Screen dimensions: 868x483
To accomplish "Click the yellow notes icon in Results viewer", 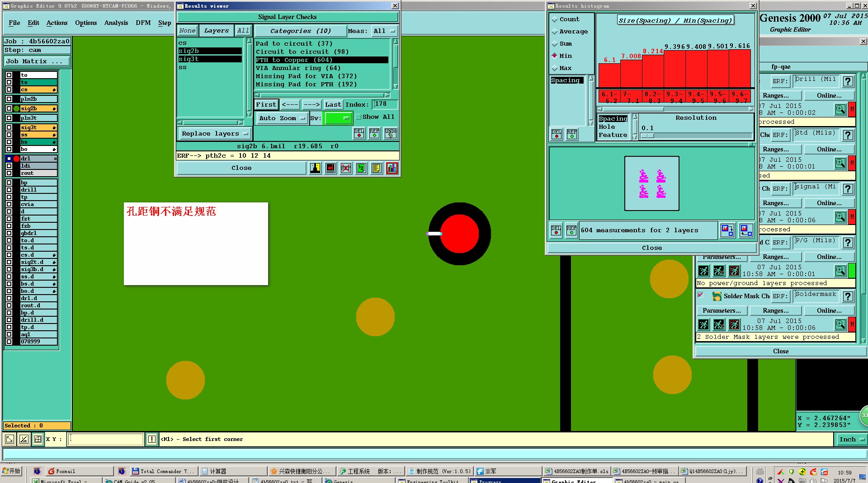I will click(376, 168).
